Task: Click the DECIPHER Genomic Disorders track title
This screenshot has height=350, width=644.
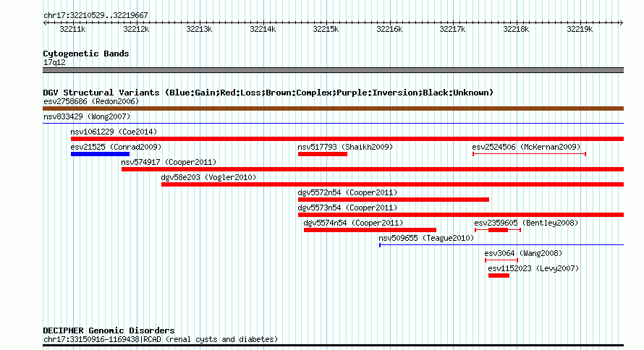Action: pos(109,330)
